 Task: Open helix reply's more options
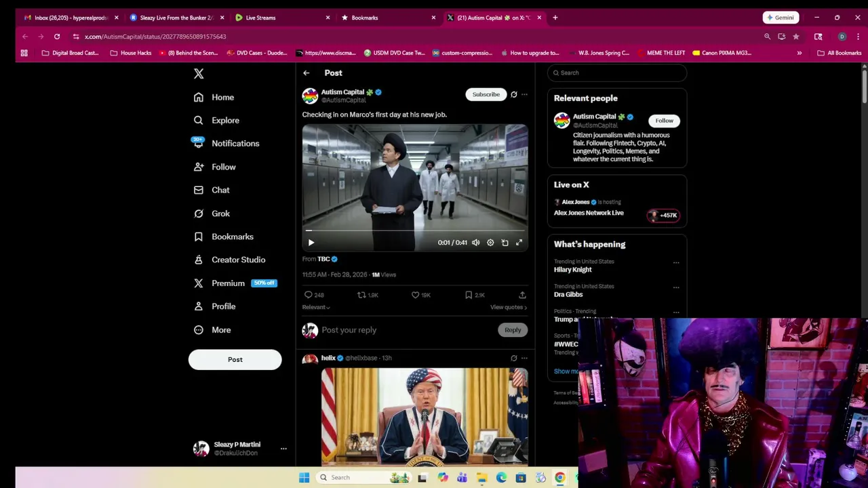click(524, 358)
